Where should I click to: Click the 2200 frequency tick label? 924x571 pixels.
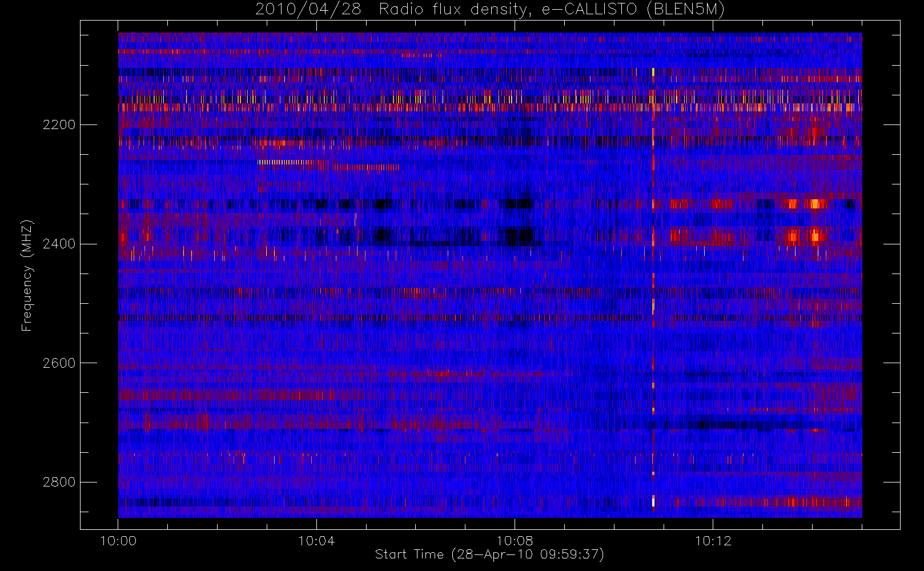tap(59, 125)
